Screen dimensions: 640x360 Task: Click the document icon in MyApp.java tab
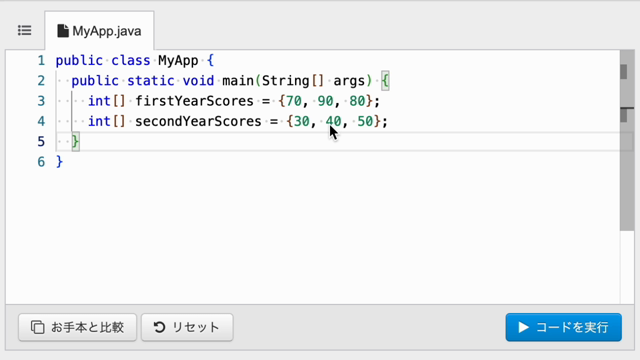pos(62,31)
